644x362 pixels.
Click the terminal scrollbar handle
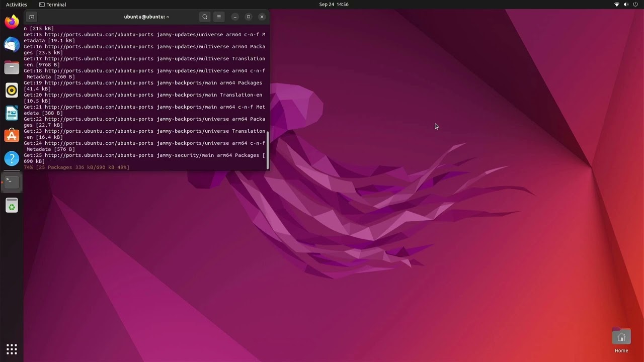268,150
